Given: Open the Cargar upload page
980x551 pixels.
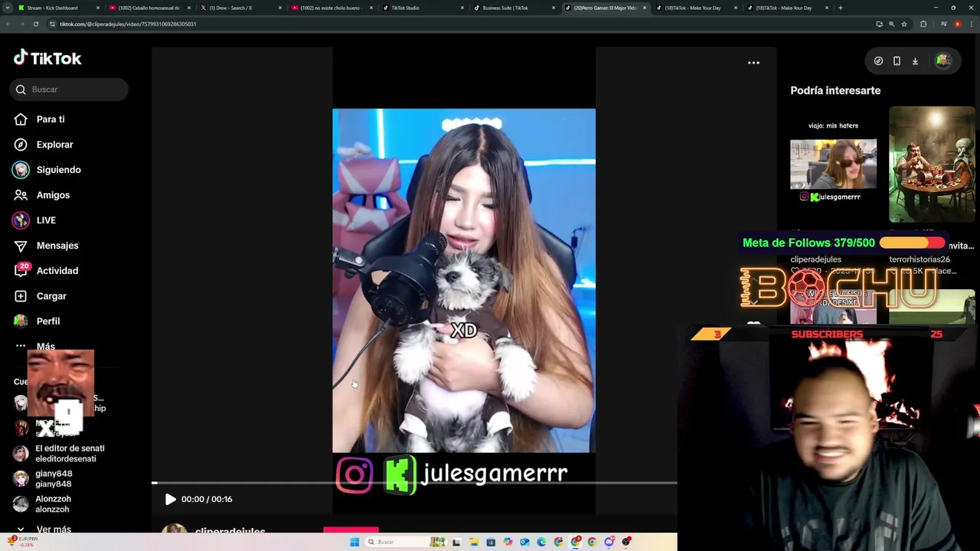Looking at the screenshot, I should coord(51,296).
